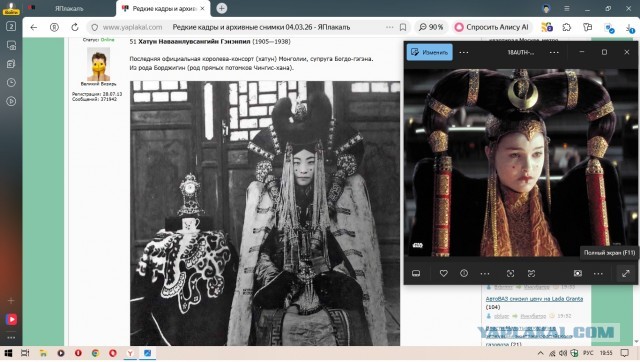
Task: Go back to the previous page in browser
Action: [x=33, y=27]
